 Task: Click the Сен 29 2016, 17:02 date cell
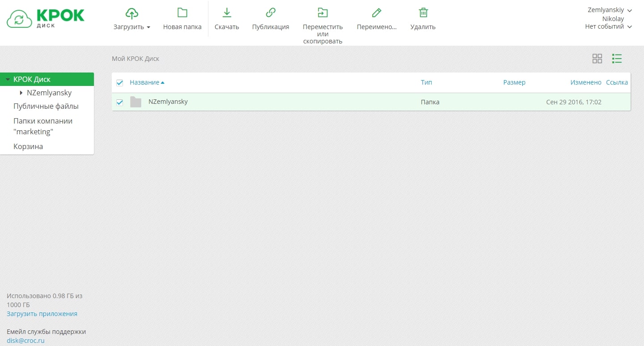click(574, 102)
